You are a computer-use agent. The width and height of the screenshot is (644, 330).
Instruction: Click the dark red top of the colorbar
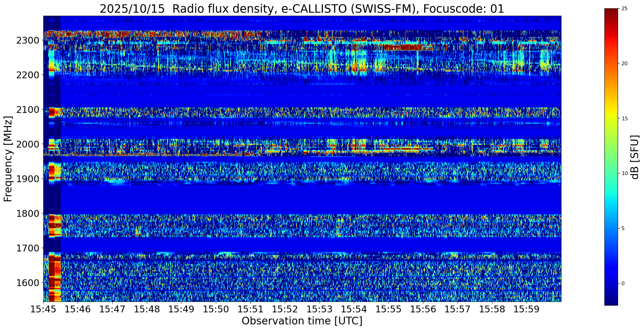[x=611, y=12]
